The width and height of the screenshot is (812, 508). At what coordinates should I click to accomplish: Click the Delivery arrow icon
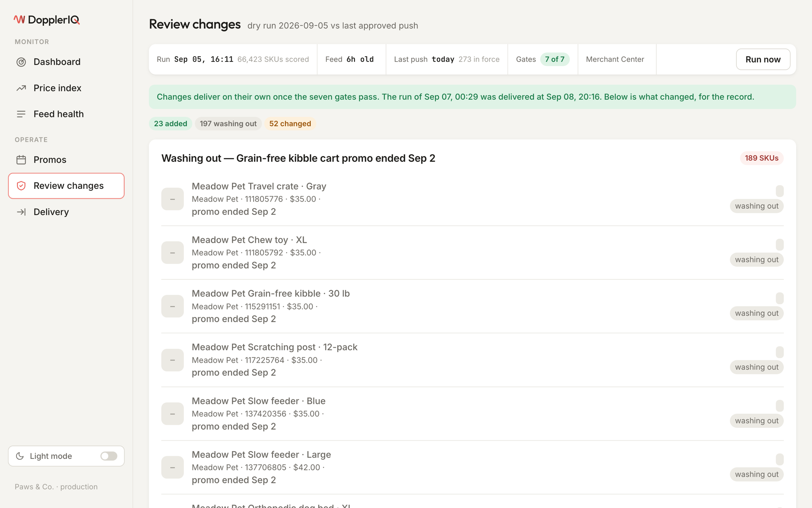click(x=21, y=212)
